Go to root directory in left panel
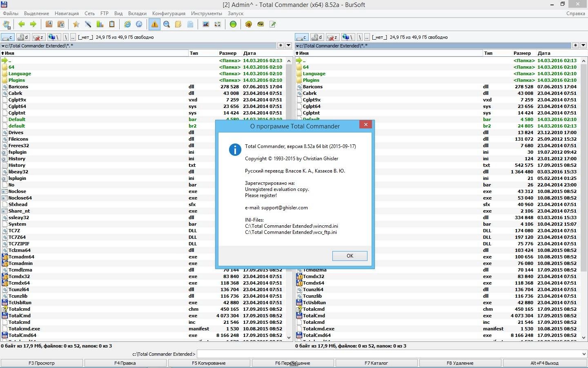 click(65, 37)
